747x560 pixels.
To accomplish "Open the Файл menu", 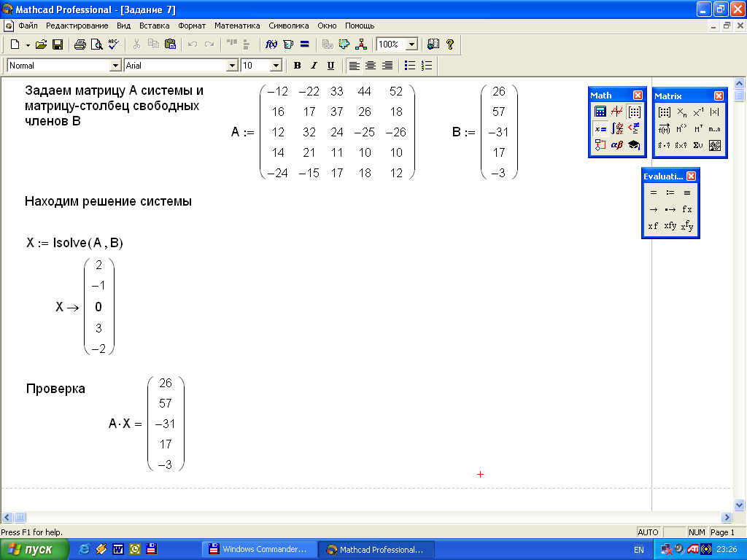I will (28, 26).
